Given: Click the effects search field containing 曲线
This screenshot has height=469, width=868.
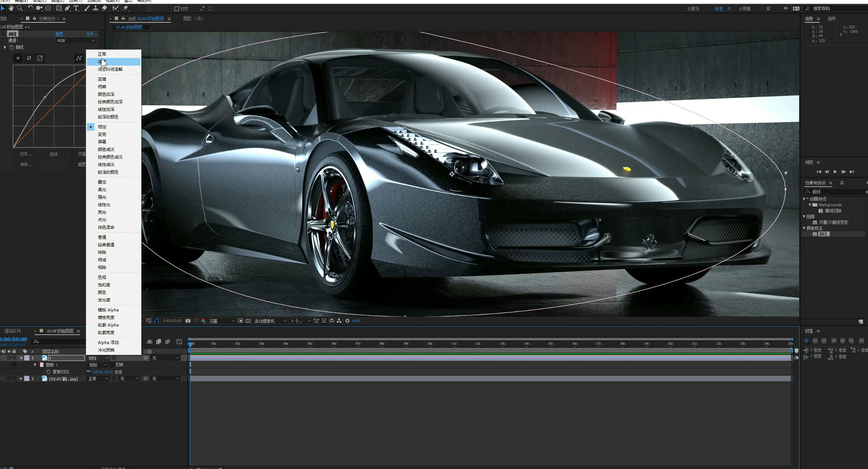Looking at the screenshot, I should [x=836, y=192].
